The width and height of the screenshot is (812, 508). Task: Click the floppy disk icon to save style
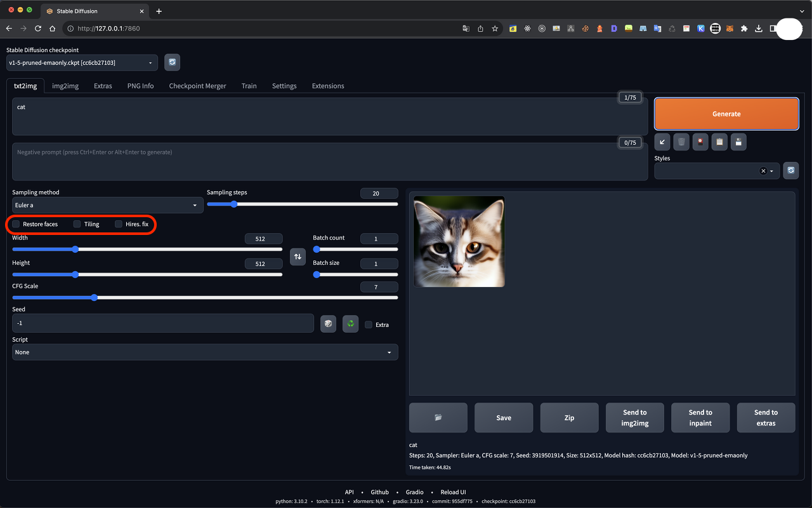(x=738, y=142)
